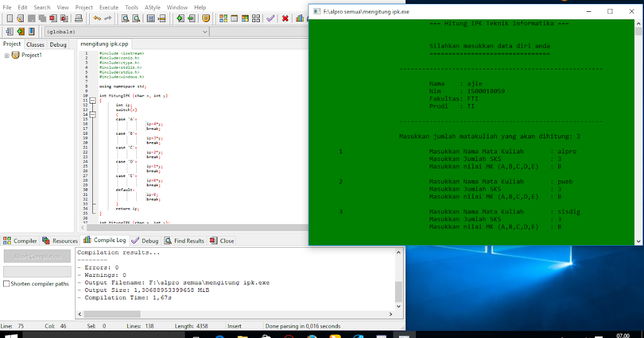
Task: Click the compile log scroll-down arrow
Action: tap(398, 306)
